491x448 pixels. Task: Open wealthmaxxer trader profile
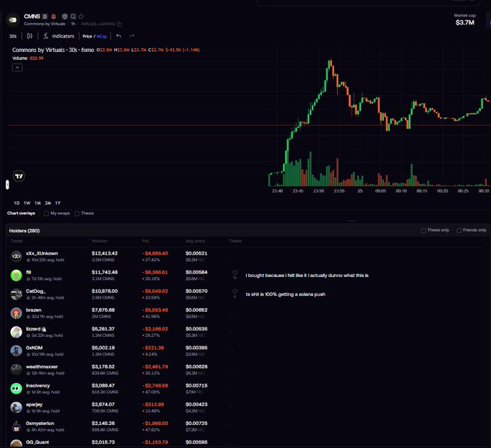pos(42,366)
